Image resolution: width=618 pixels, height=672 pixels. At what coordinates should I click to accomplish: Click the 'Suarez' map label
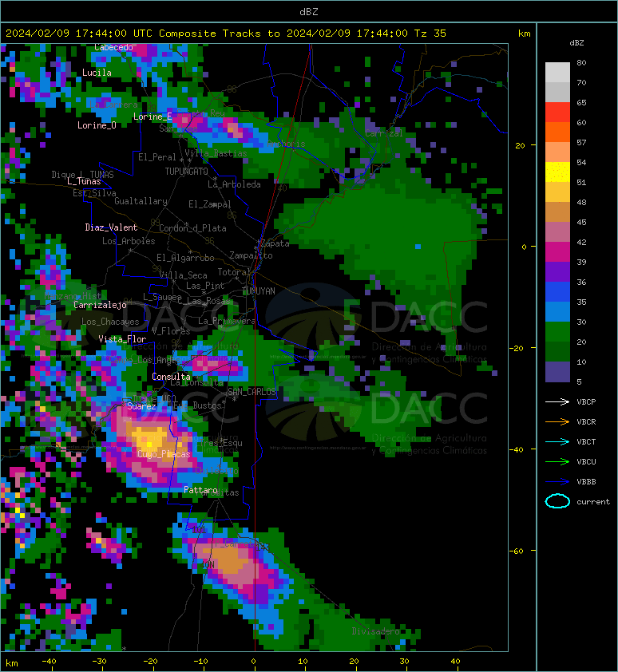[x=141, y=406]
